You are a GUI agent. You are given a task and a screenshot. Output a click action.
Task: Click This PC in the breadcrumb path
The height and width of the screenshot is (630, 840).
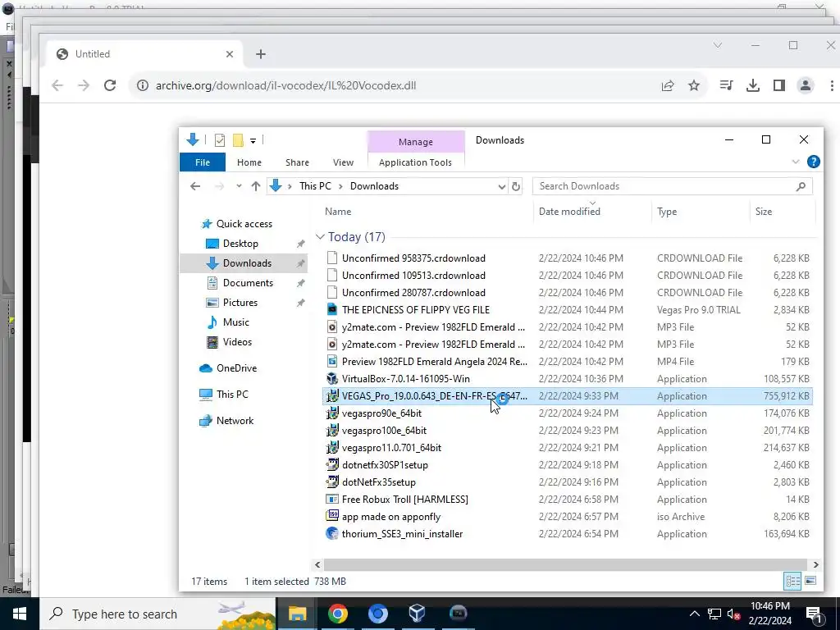[x=315, y=186]
